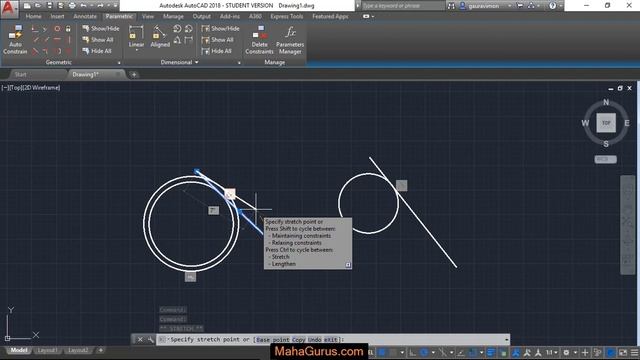Switch to the Start file tab
Image resolution: width=640 pixels, height=360 pixels.
20,74
